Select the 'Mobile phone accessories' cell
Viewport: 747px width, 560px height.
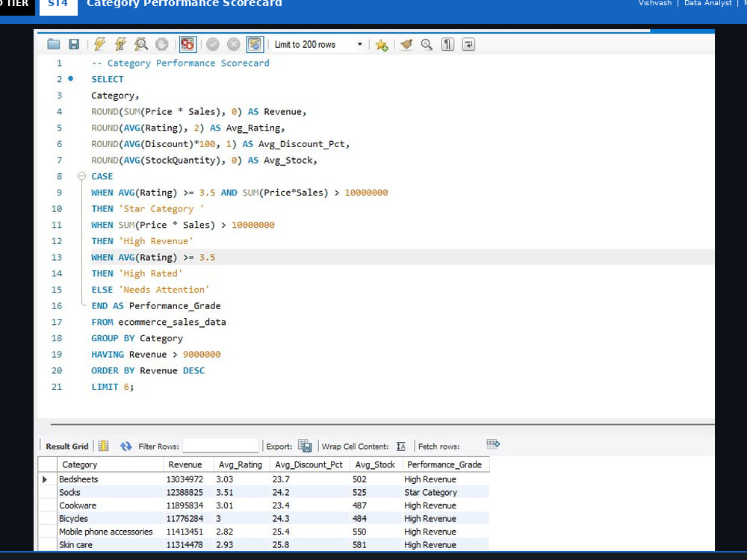click(110, 532)
